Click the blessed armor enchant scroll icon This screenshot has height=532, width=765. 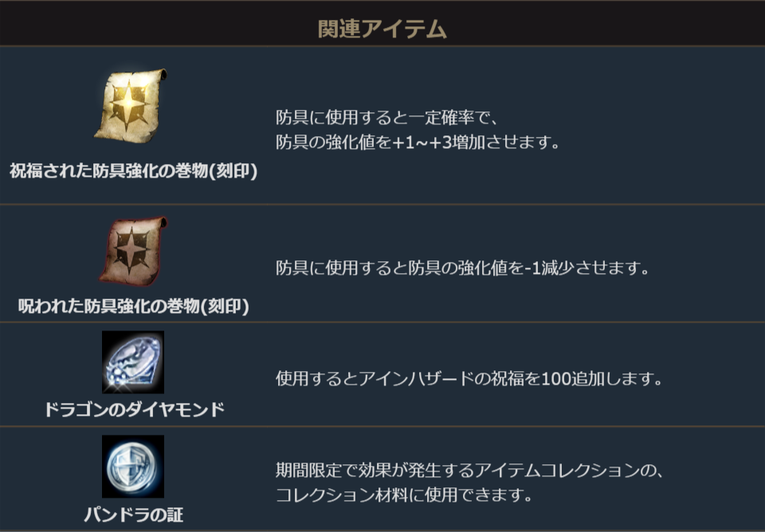[133, 105]
